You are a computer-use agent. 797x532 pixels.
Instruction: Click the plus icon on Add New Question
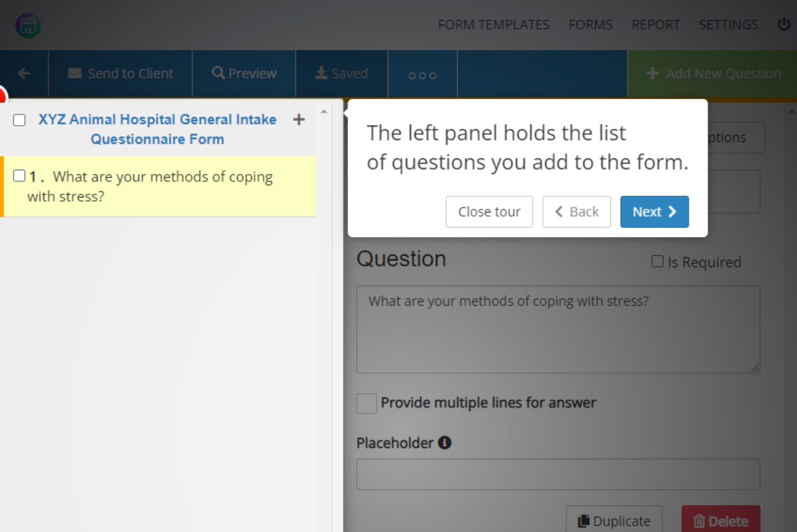coord(653,73)
